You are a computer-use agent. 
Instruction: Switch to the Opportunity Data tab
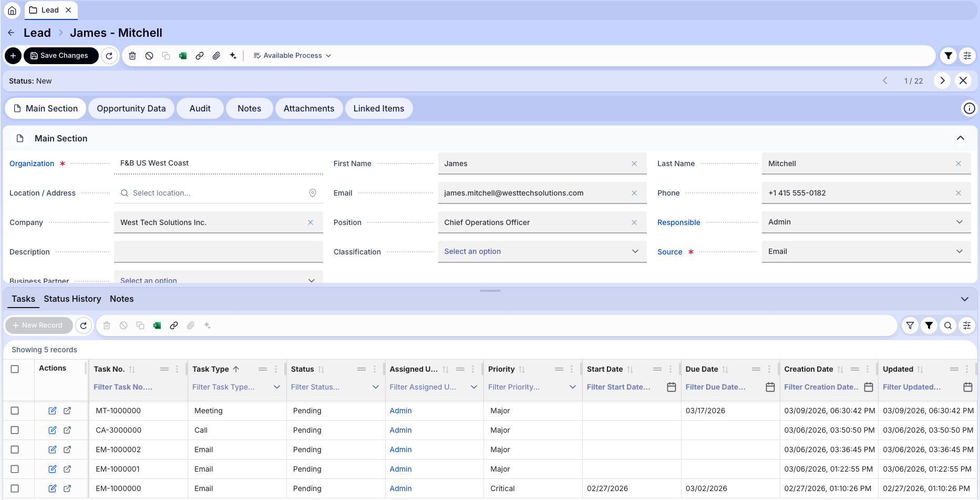(x=131, y=109)
